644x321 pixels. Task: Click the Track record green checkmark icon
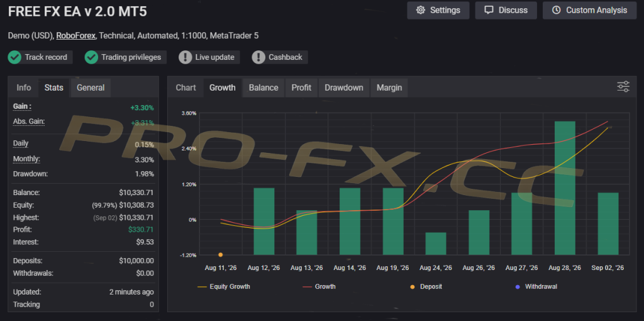click(14, 57)
